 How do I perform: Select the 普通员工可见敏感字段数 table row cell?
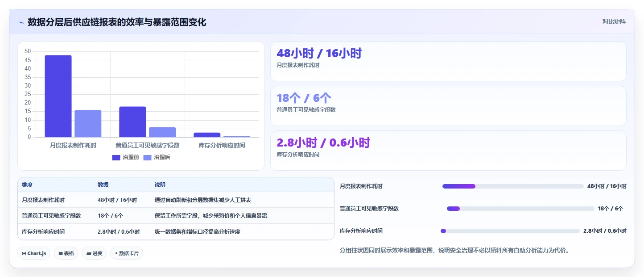pyautogui.click(x=51, y=216)
